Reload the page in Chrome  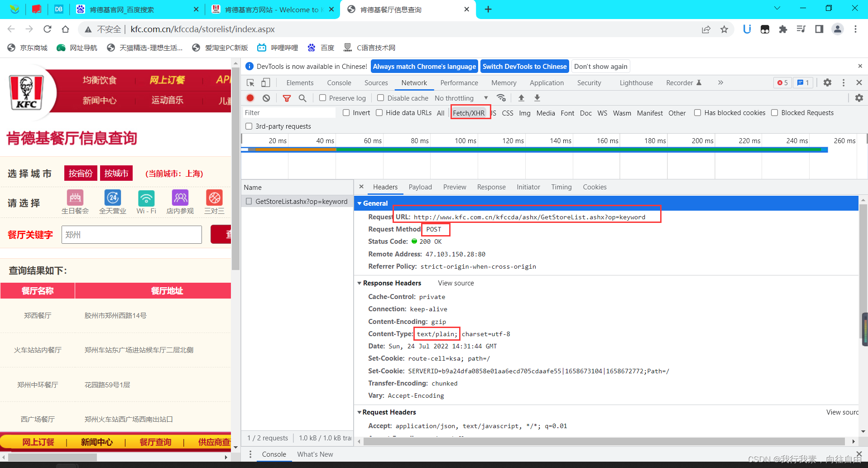point(47,29)
